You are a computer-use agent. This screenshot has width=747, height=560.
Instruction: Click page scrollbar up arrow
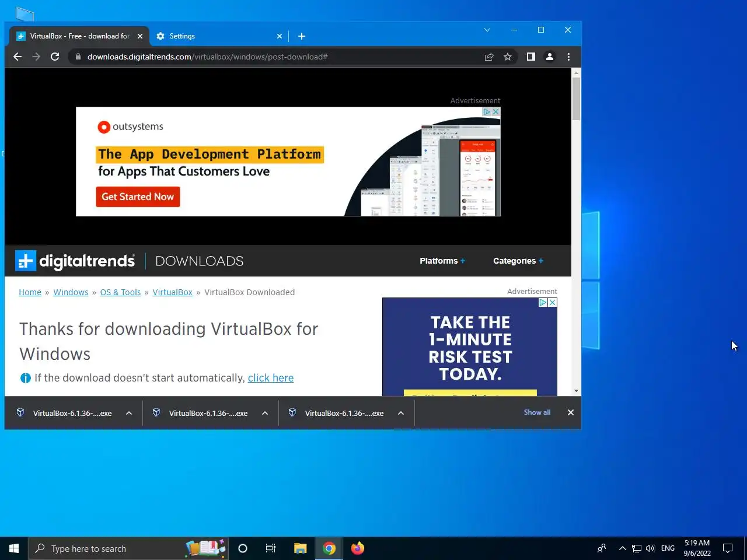[x=576, y=73]
